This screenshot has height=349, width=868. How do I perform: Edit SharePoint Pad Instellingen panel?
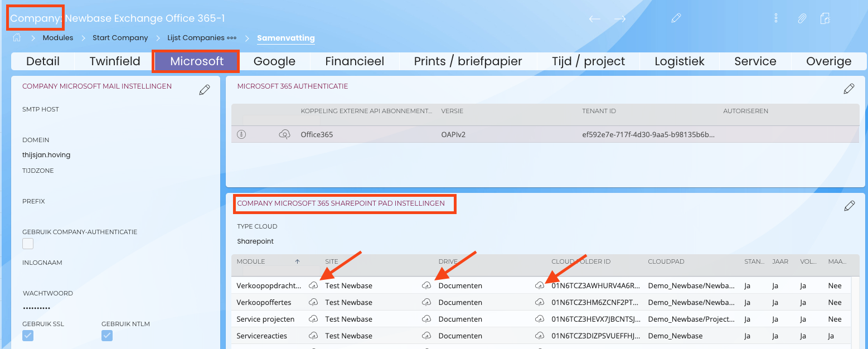click(x=850, y=206)
